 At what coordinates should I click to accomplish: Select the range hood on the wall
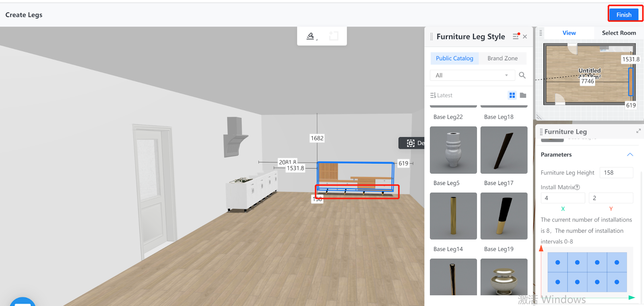click(x=235, y=137)
